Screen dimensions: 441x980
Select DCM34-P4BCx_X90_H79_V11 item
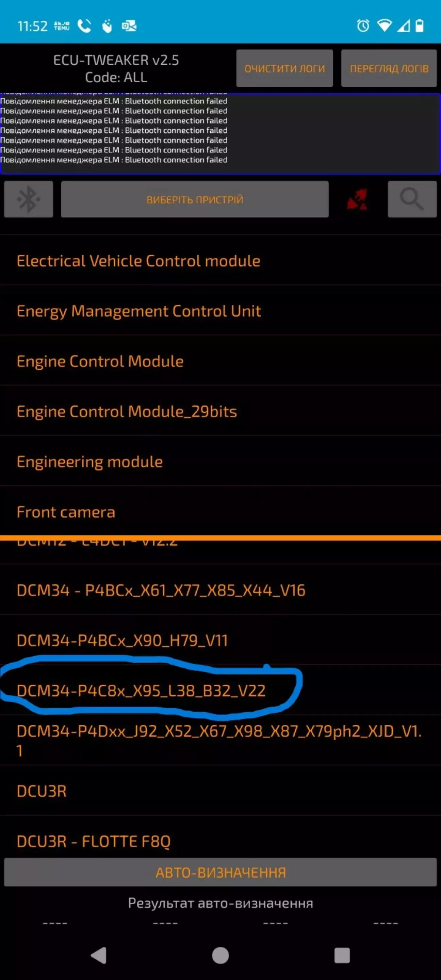(220, 640)
